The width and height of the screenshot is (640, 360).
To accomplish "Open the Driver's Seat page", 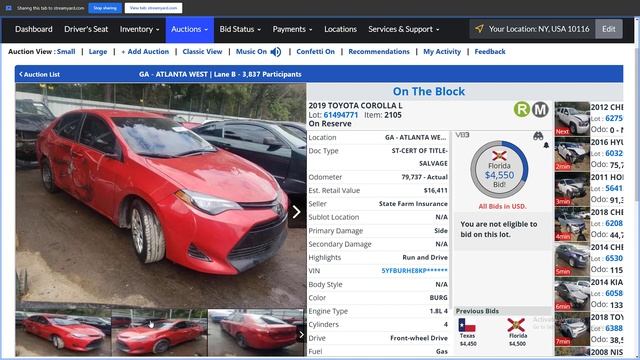I will pyautogui.click(x=86, y=29).
